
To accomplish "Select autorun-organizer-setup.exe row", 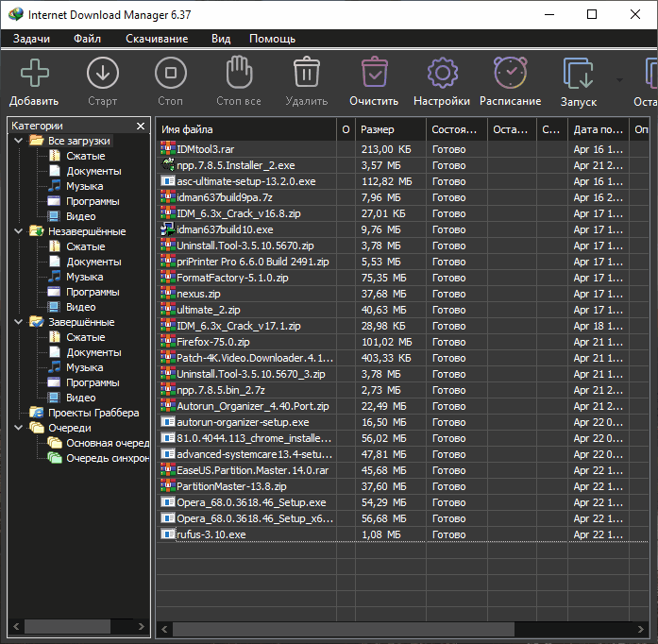I will (x=403, y=422).
